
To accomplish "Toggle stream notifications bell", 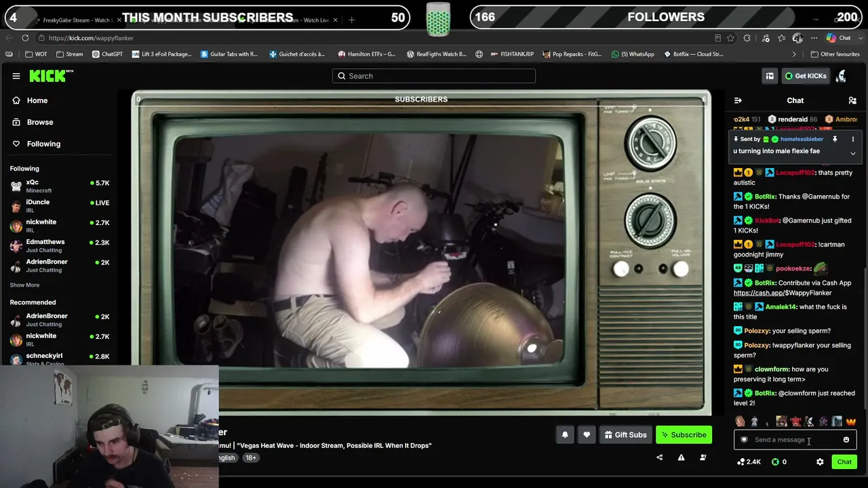I will tap(565, 434).
